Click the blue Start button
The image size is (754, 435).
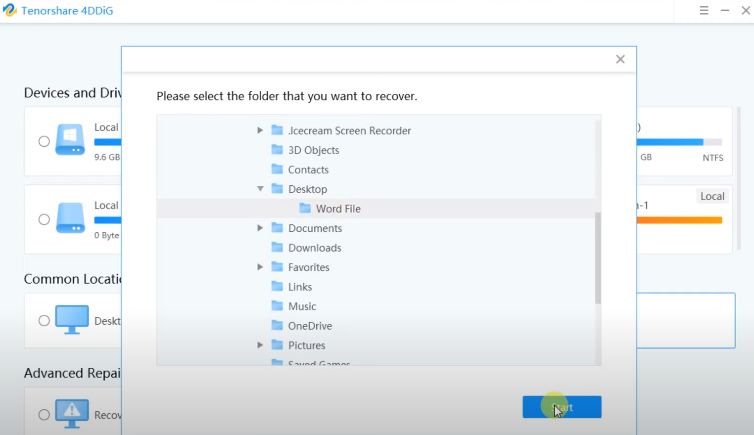pos(562,407)
